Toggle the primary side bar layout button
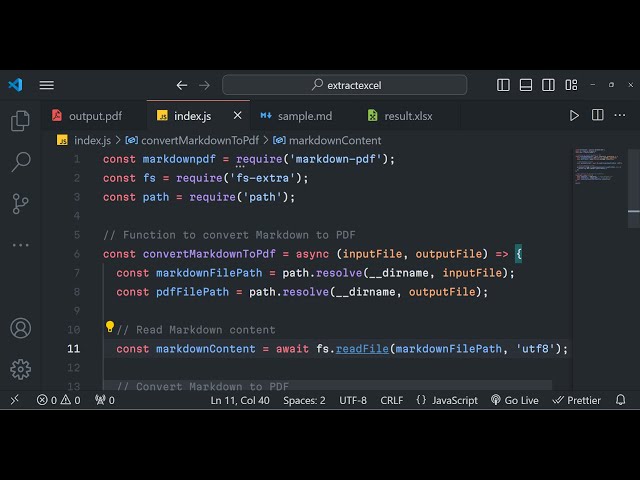Image resolution: width=640 pixels, height=480 pixels. (x=503, y=85)
